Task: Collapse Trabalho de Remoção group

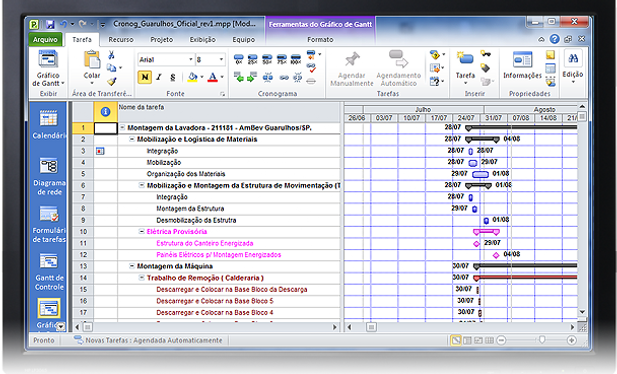Action: 142,278
